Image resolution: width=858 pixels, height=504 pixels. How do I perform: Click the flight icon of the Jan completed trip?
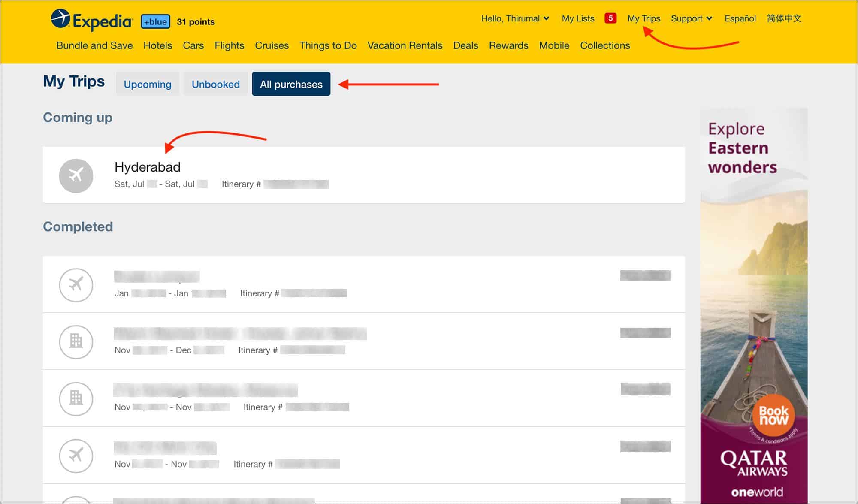click(76, 285)
